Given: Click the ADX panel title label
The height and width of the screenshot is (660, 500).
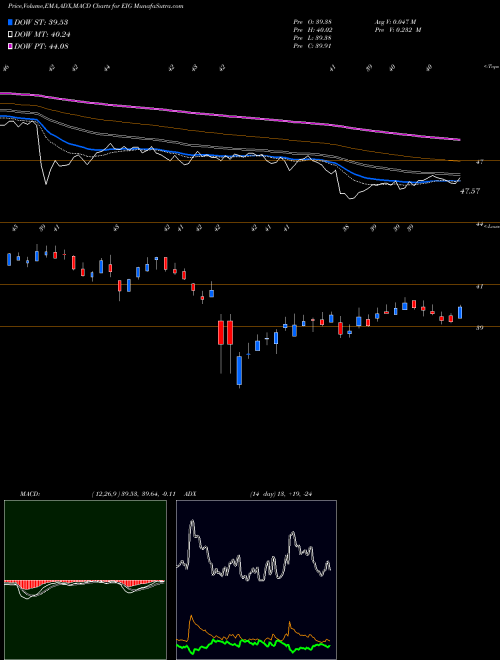Looking at the screenshot, I should 191,494.
